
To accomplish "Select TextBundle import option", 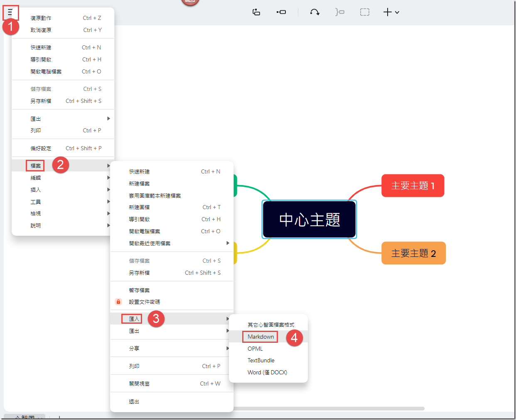I will pos(268,360).
